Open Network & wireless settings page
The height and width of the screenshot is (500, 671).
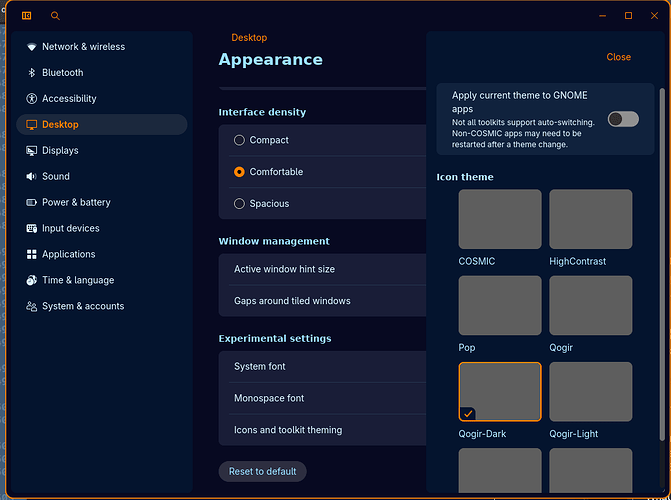(83, 47)
